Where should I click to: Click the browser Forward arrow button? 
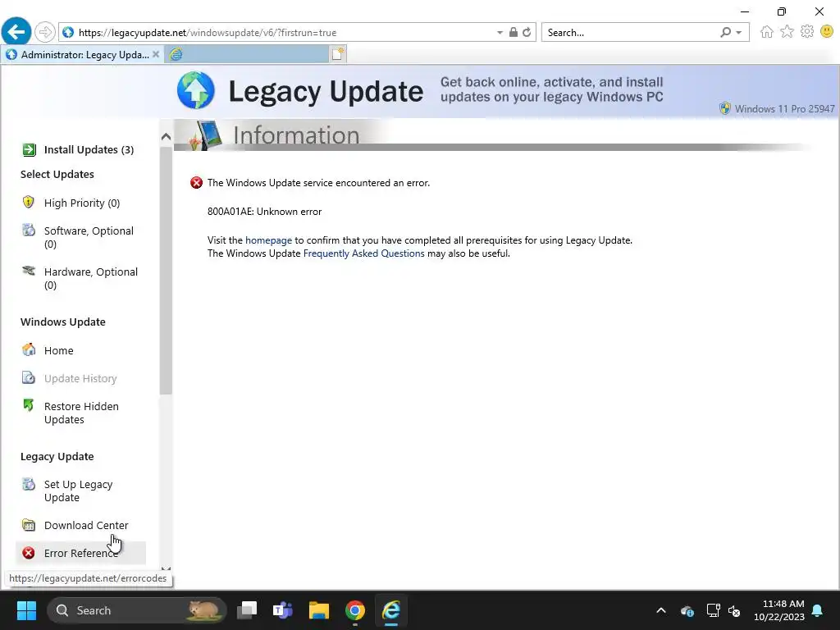(x=45, y=32)
